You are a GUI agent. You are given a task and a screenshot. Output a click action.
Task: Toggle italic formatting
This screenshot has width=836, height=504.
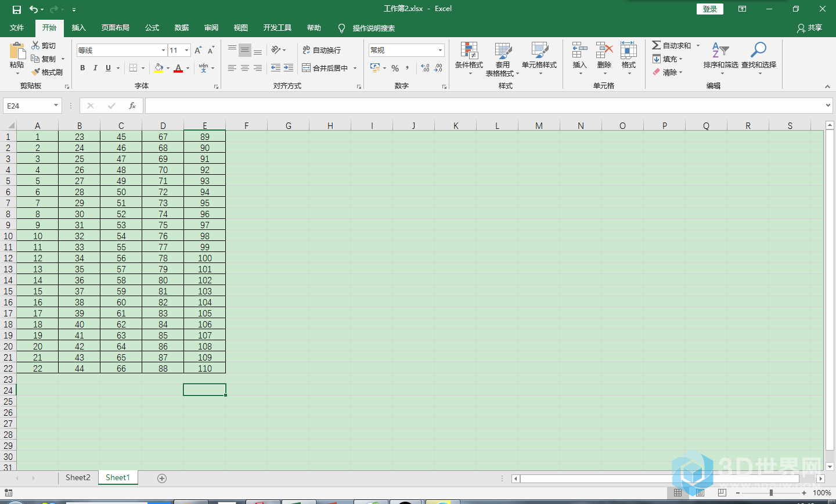[95, 68]
